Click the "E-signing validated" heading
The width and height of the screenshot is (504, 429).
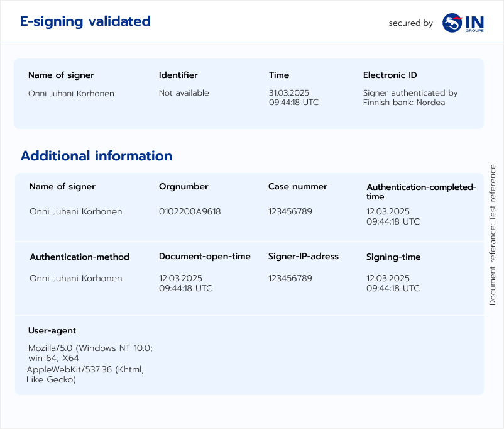85,21
